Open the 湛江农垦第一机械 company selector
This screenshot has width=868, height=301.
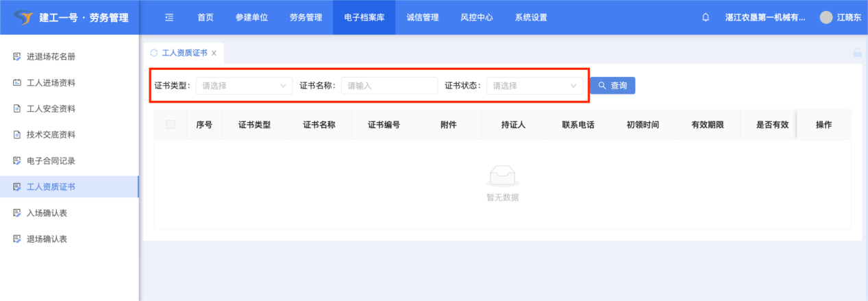(x=765, y=18)
